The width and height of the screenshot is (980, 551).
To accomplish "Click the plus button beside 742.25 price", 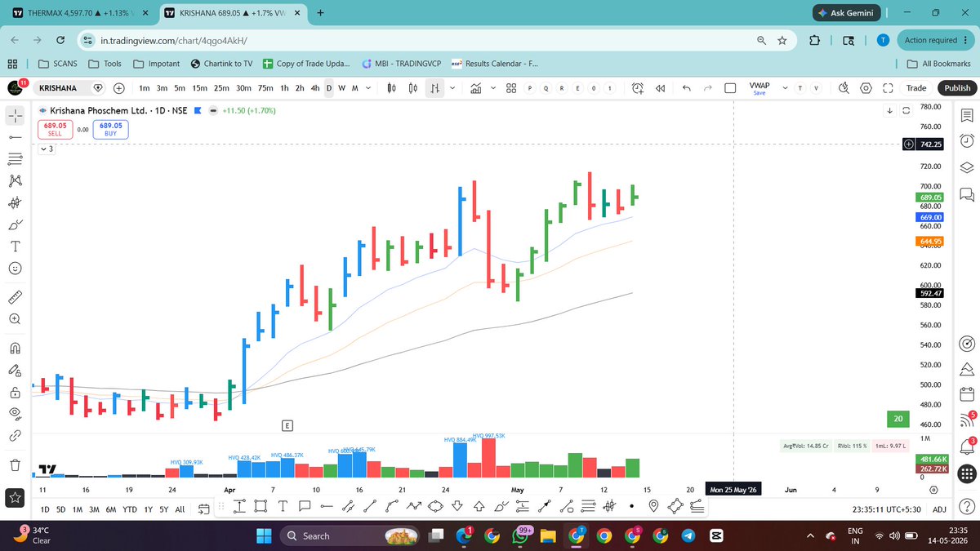I will point(909,144).
